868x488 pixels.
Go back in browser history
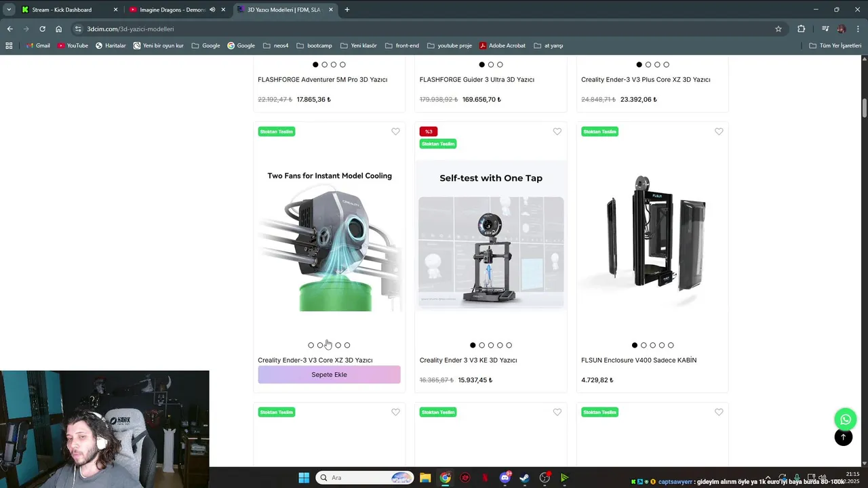(9, 29)
